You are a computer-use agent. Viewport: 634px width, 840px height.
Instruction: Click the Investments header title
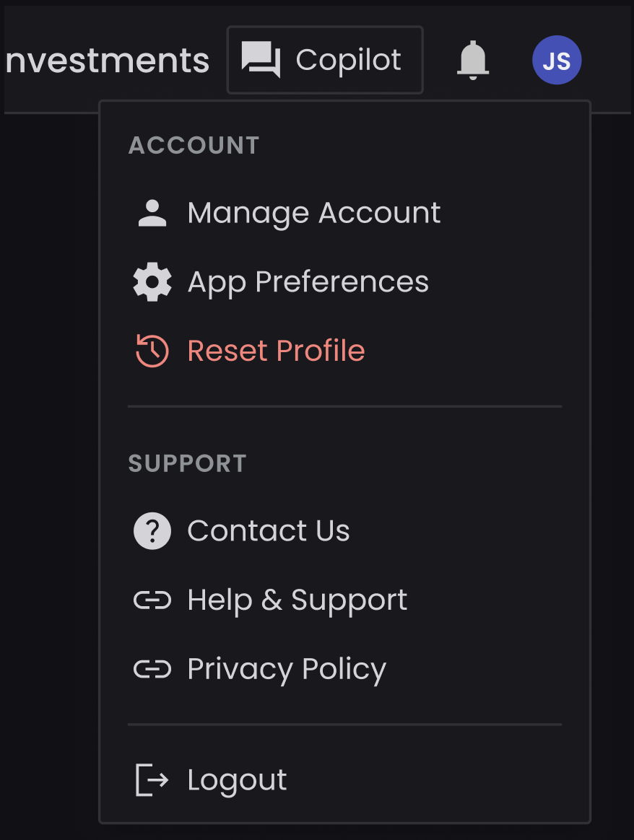point(107,60)
